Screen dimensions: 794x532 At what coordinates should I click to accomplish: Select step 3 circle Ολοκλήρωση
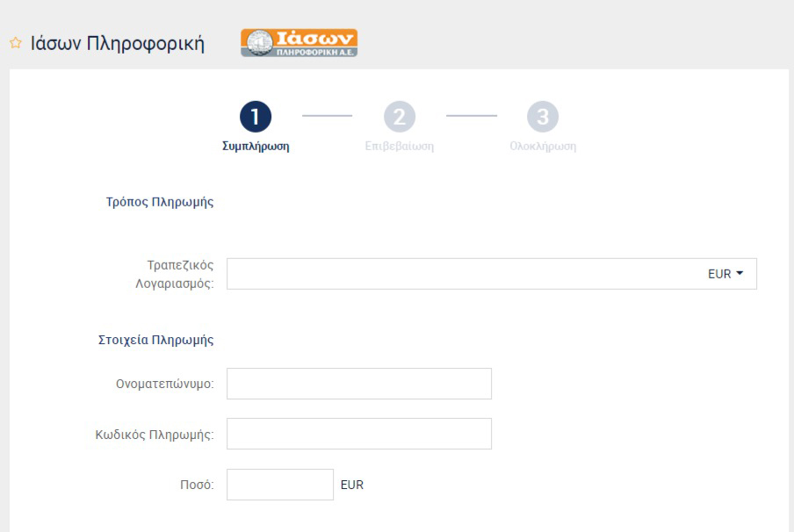(x=543, y=117)
